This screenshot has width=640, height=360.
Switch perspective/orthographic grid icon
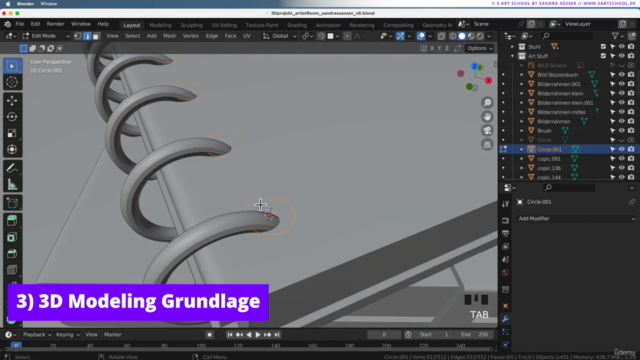pyautogui.click(x=487, y=144)
